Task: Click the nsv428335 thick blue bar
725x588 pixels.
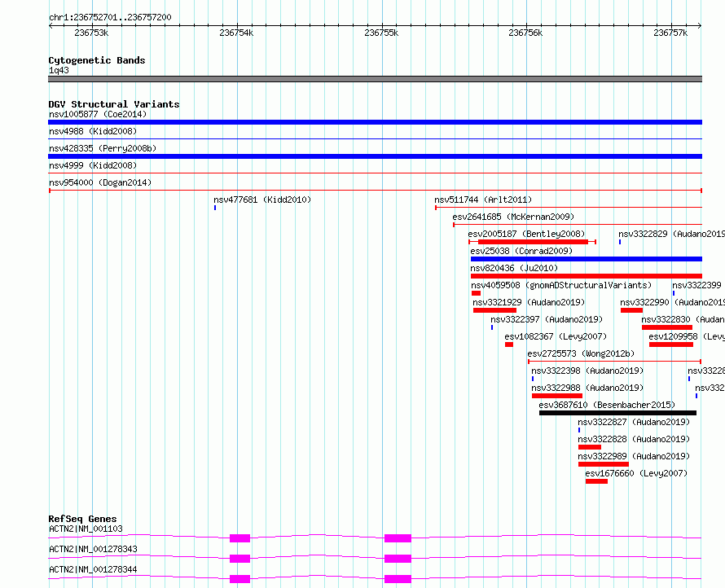Action: 375,156
